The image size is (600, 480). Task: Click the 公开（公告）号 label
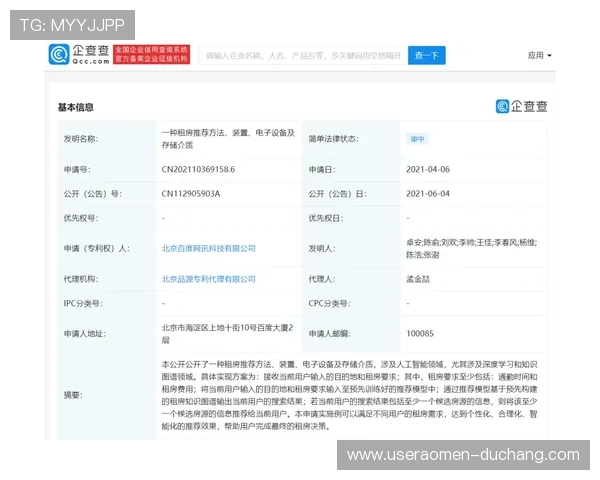tap(93, 194)
